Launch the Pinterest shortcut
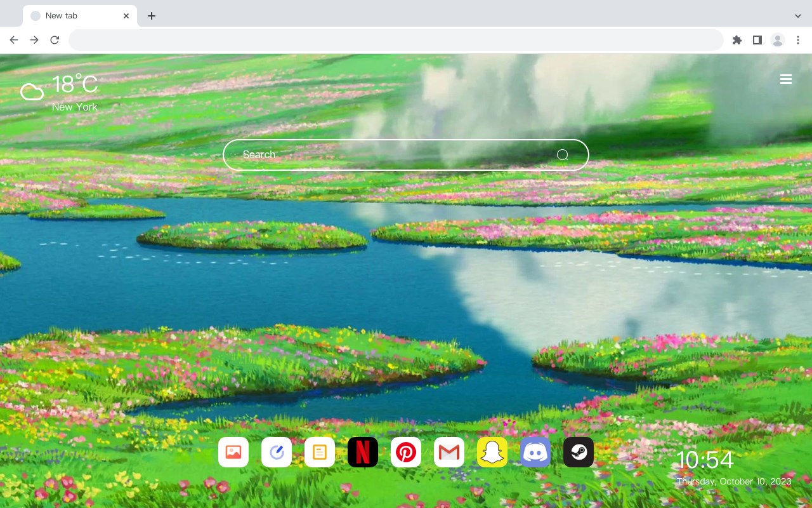This screenshot has width=812, height=508. 406,452
